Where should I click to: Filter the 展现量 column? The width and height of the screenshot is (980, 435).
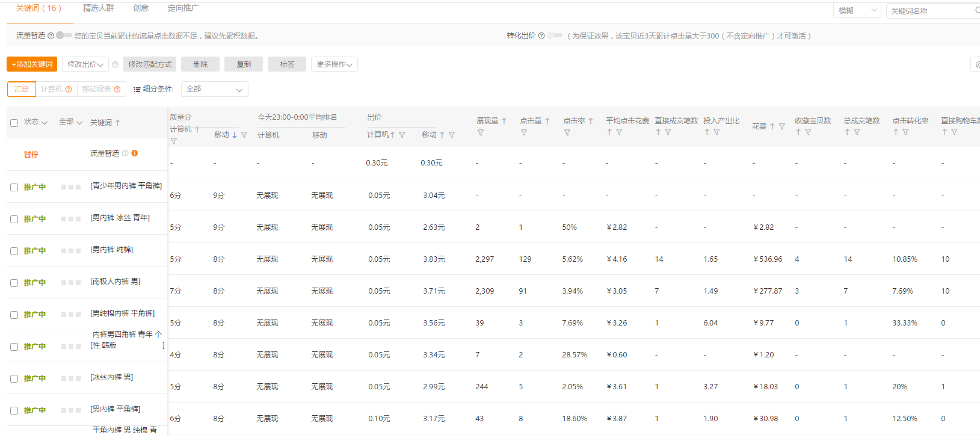(481, 133)
